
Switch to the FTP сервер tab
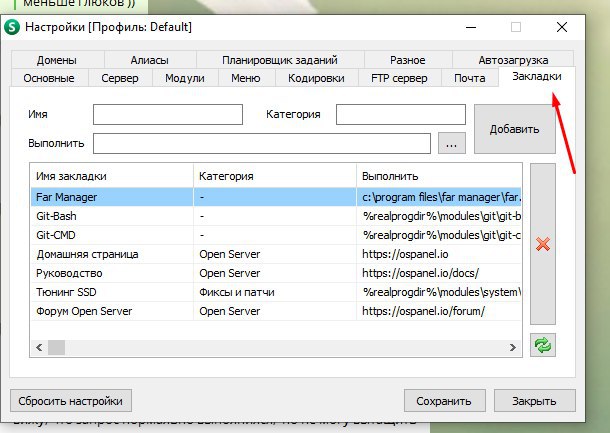click(x=399, y=78)
